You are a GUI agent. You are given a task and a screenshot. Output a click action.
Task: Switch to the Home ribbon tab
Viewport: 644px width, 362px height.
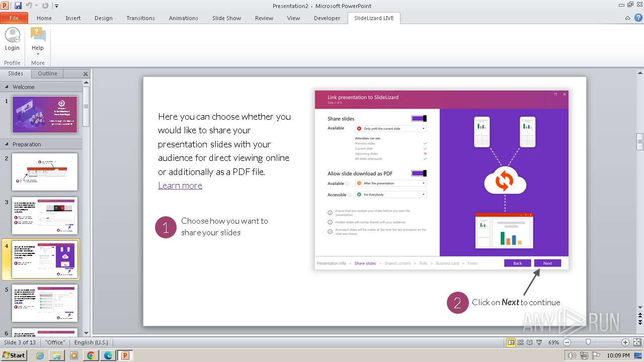coord(44,18)
